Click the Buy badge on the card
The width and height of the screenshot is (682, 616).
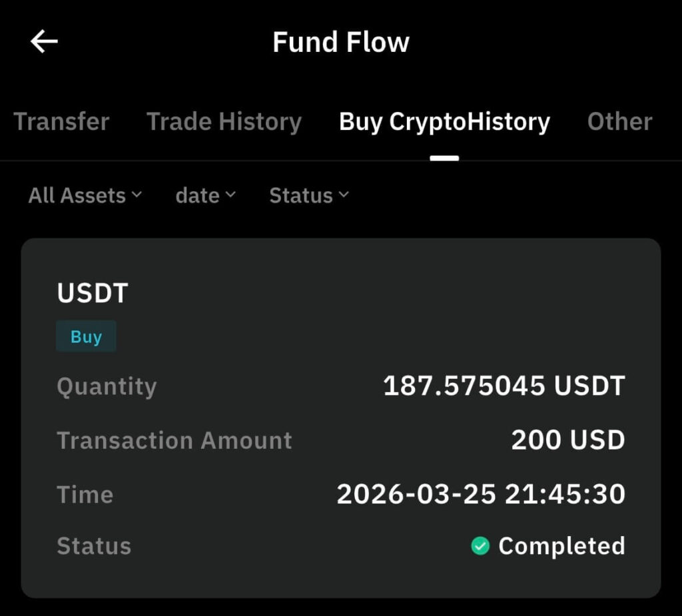click(x=86, y=336)
